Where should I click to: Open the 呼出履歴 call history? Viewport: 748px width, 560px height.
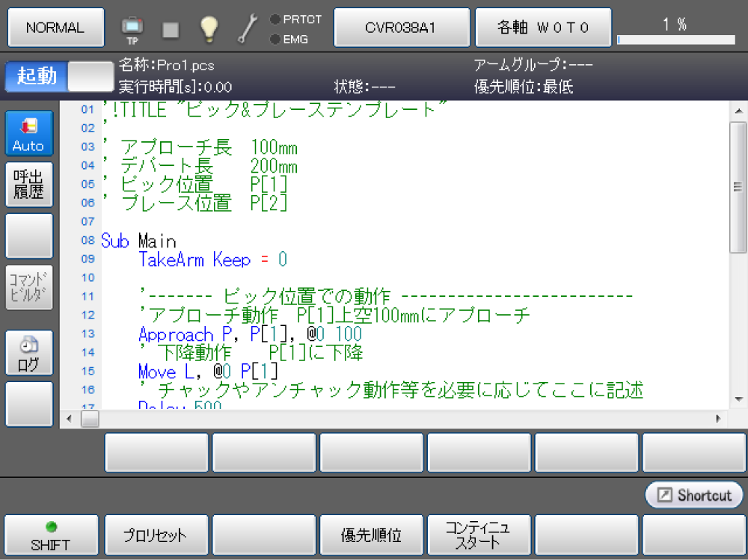tap(29, 184)
